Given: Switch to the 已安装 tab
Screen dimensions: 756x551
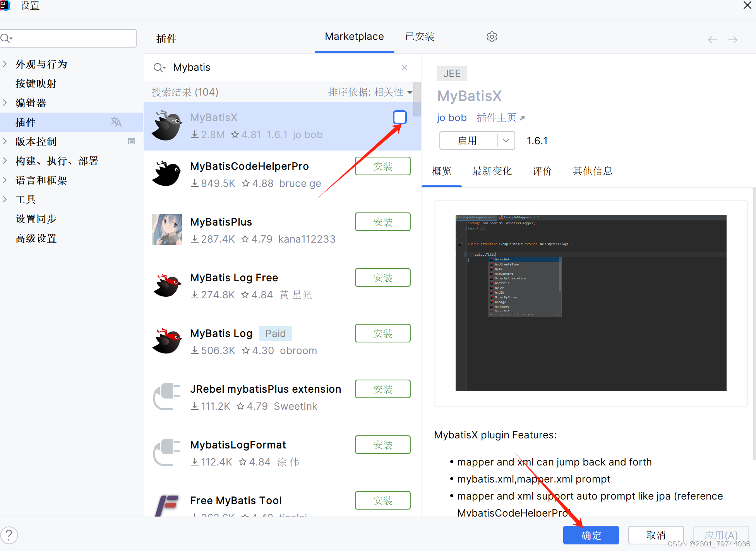Looking at the screenshot, I should pos(420,37).
